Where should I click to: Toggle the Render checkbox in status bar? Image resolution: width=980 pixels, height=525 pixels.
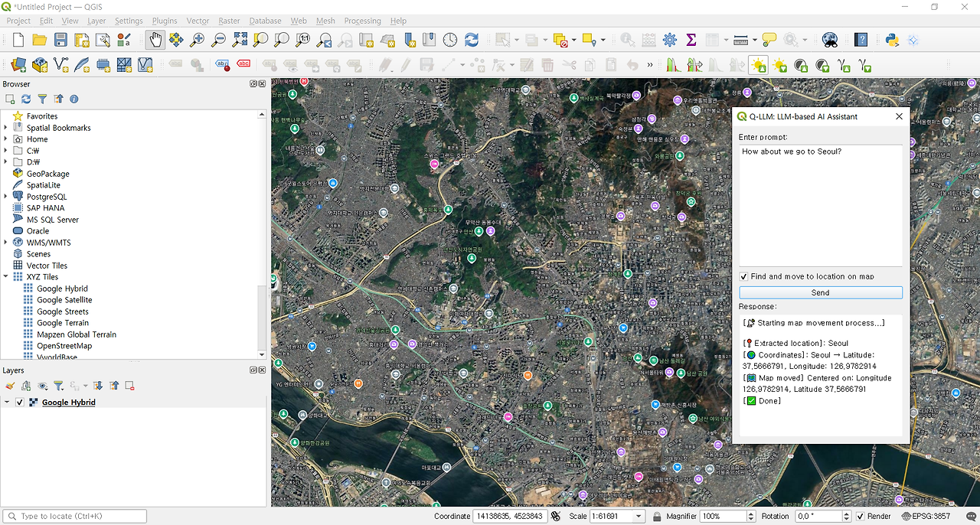(860, 517)
